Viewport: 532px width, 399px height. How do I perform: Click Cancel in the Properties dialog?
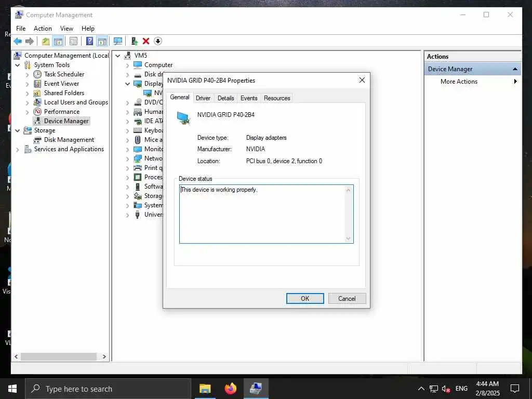click(347, 299)
